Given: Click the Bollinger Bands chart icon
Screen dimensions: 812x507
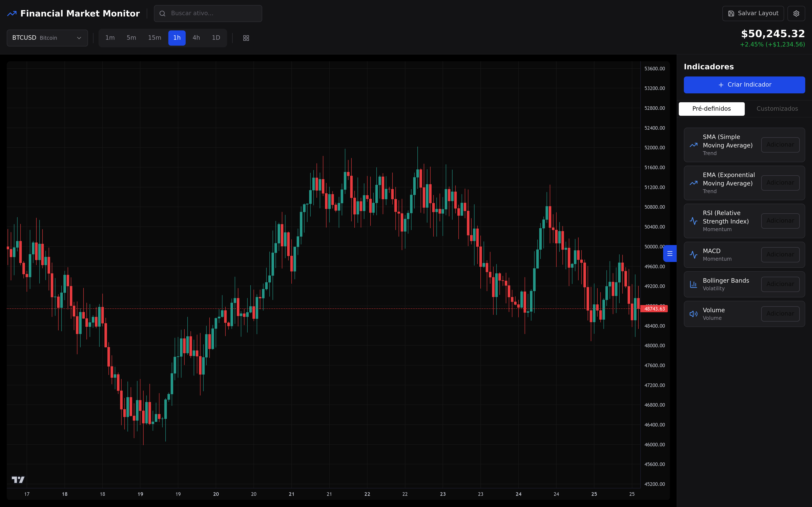Looking at the screenshot, I should pos(693,284).
